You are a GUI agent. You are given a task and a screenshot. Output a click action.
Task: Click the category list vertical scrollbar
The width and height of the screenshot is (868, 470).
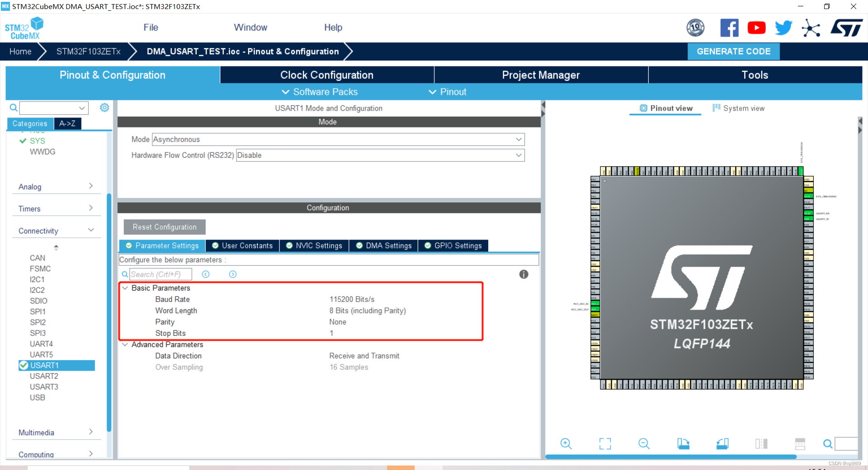click(108, 312)
